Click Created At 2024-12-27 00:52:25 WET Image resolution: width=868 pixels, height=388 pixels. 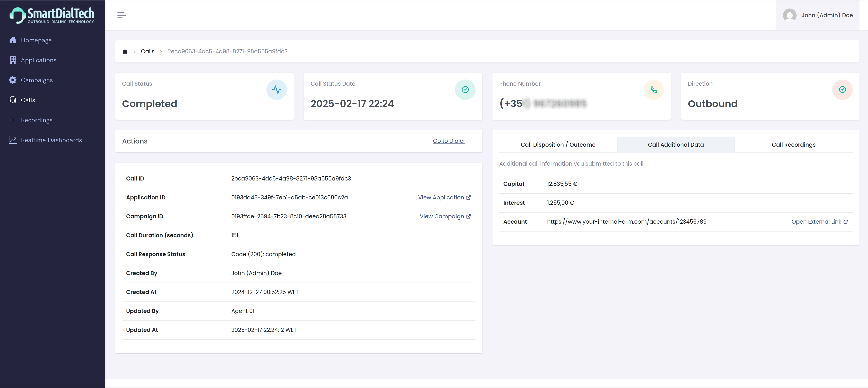tap(265, 292)
